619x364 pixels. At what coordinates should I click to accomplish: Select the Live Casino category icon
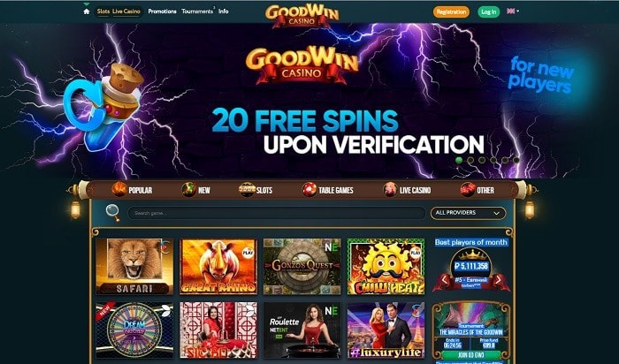point(390,190)
